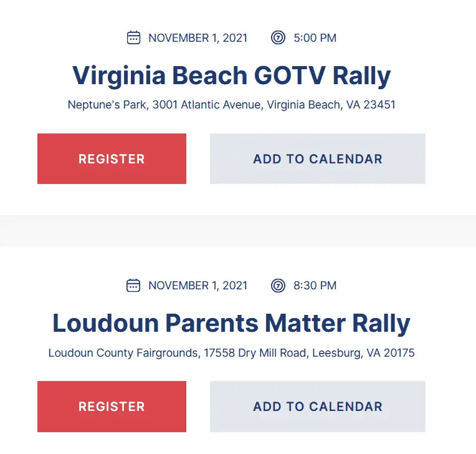The height and width of the screenshot is (454, 476).
Task: Select the Loudoun County Fairgrounds venue name
Action: 125,353
